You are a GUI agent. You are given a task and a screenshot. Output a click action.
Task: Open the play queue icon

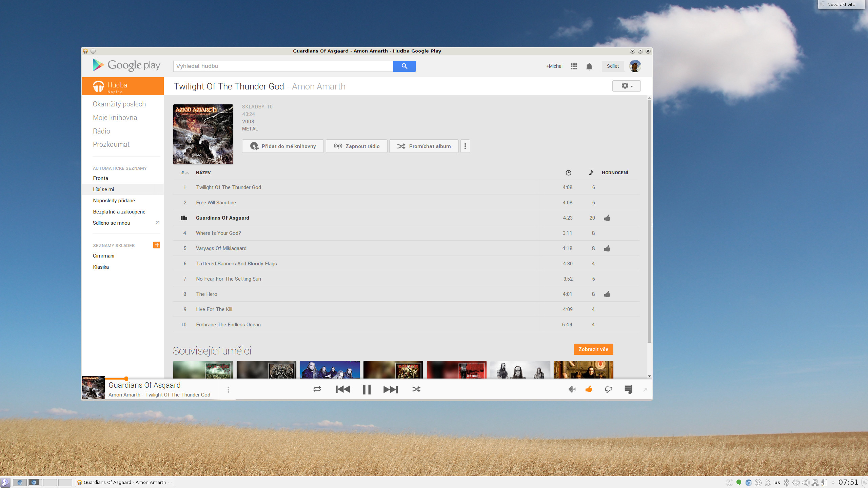[x=628, y=389]
